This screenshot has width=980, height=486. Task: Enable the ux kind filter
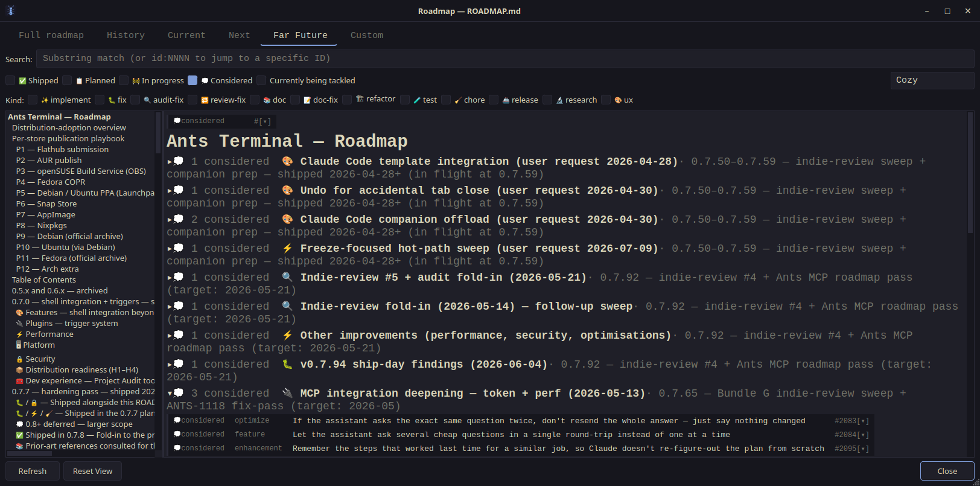pyautogui.click(x=606, y=100)
